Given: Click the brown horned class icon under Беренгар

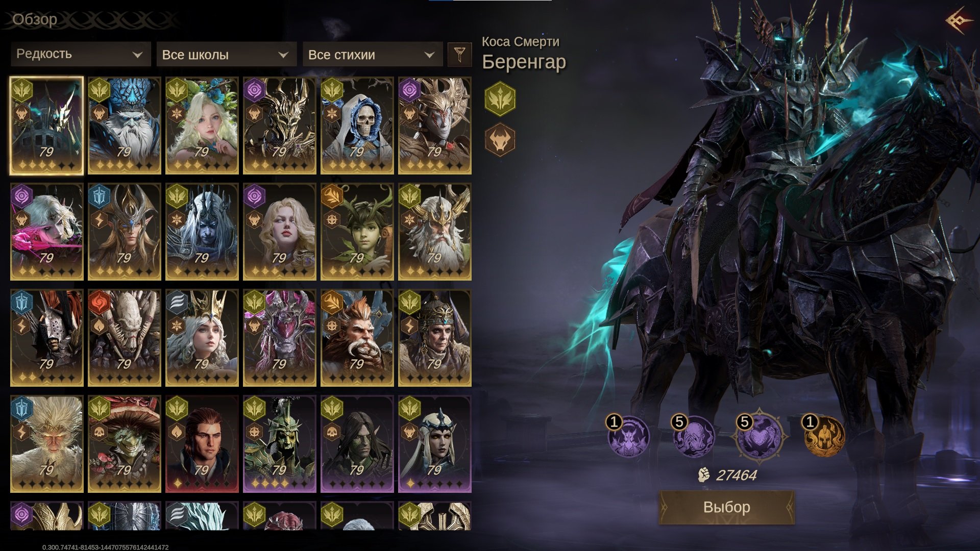Looking at the screenshot, I should pos(500,139).
